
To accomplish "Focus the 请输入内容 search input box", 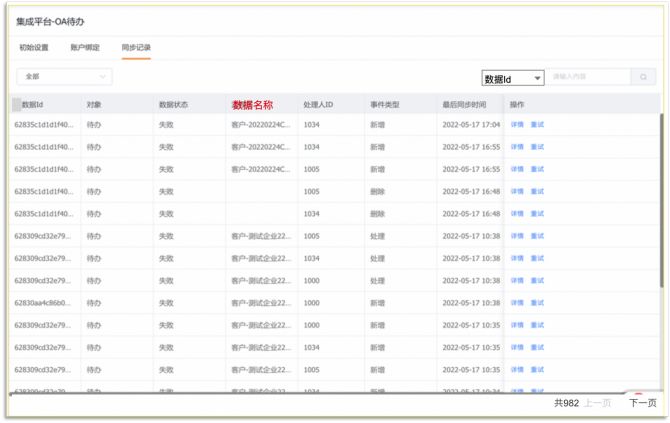I will pyautogui.click(x=588, y=77).
